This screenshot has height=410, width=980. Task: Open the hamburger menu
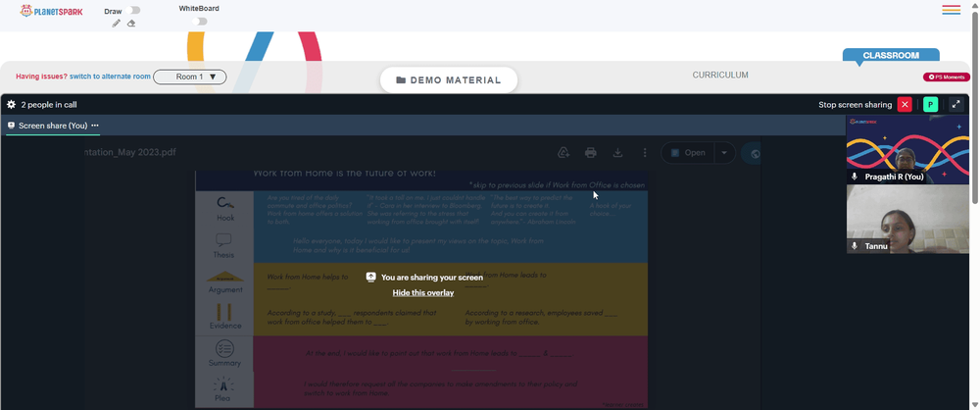(x=952, y=10)
